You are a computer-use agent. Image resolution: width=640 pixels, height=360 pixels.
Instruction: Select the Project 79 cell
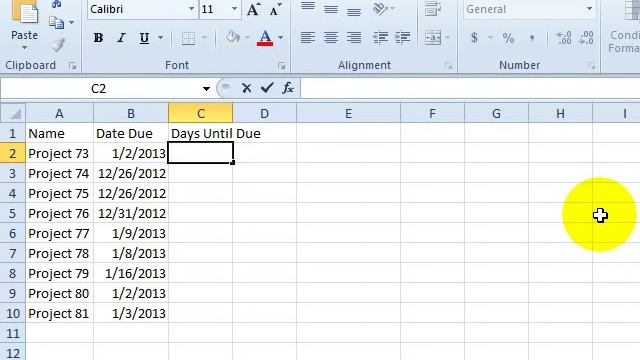coord(60,273)
